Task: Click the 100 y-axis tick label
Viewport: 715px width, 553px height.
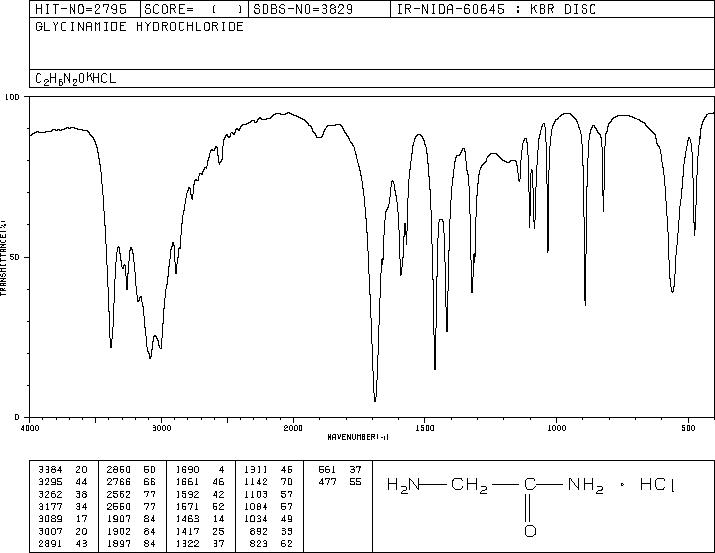Action: tap(12, 97)
